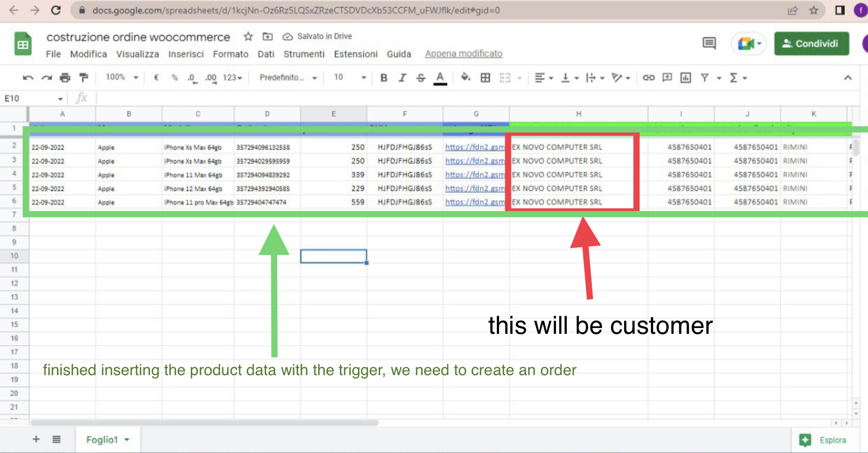Open the font Predefinito dropdown
The height and width of the screenshot is (453, 868).
pyautogui.click(x=288, y=78)
